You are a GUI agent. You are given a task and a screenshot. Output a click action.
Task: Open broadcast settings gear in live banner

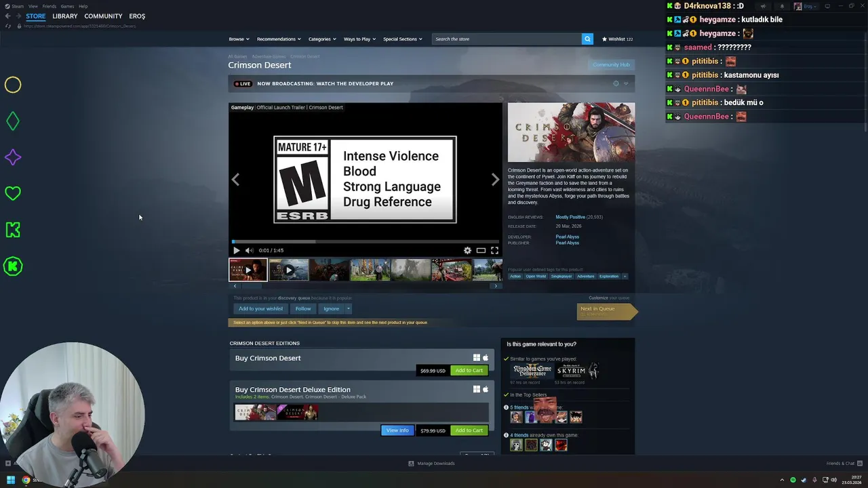616,83
